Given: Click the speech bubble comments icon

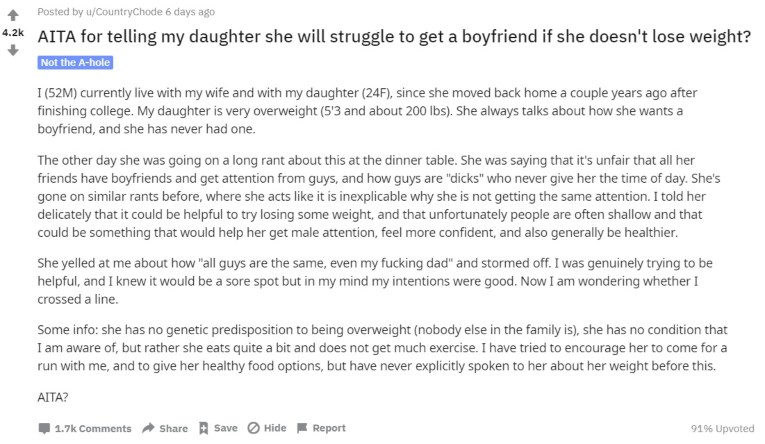Looking at the screenshot, I should pyautogui.click(x=44, y=428).
